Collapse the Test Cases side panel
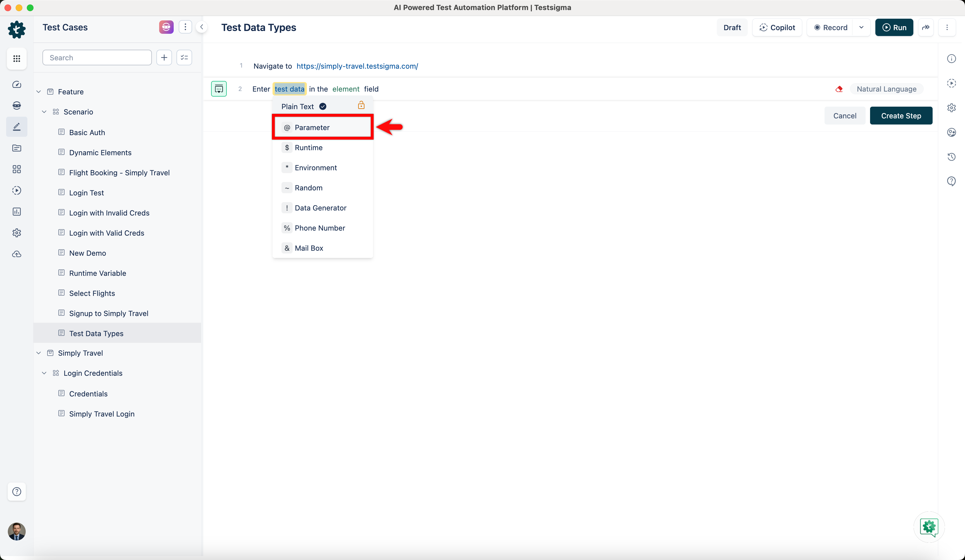Screen dimensions: 965x560 pyautogui.click(x=201, y=27)
